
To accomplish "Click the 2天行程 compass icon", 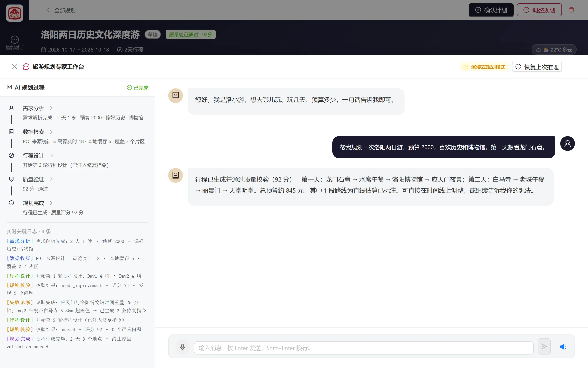I will pyautogui.click(x=120, y=50).
